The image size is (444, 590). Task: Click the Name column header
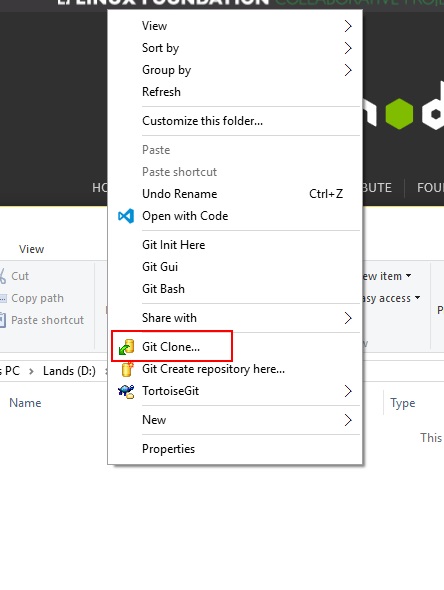(25, 403)
